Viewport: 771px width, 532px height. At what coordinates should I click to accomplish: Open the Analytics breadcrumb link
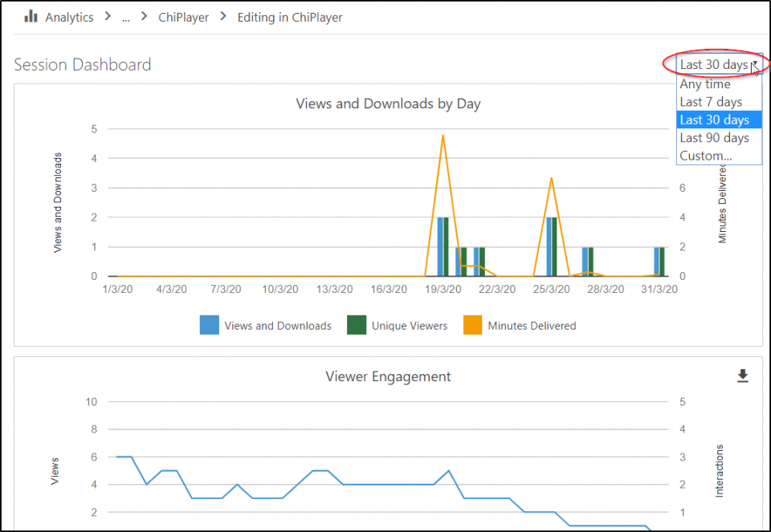point(69,17)
